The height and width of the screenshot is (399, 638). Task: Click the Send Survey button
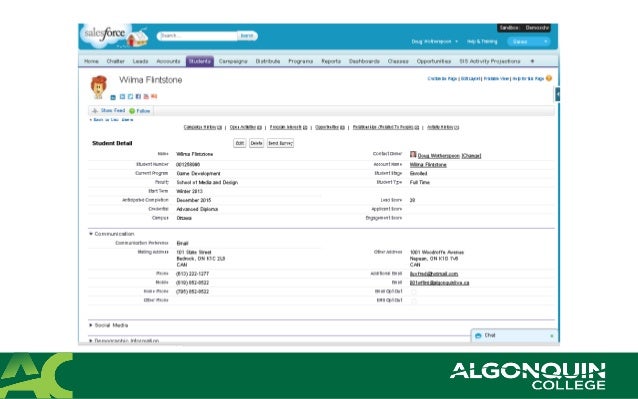pos(280,143)
